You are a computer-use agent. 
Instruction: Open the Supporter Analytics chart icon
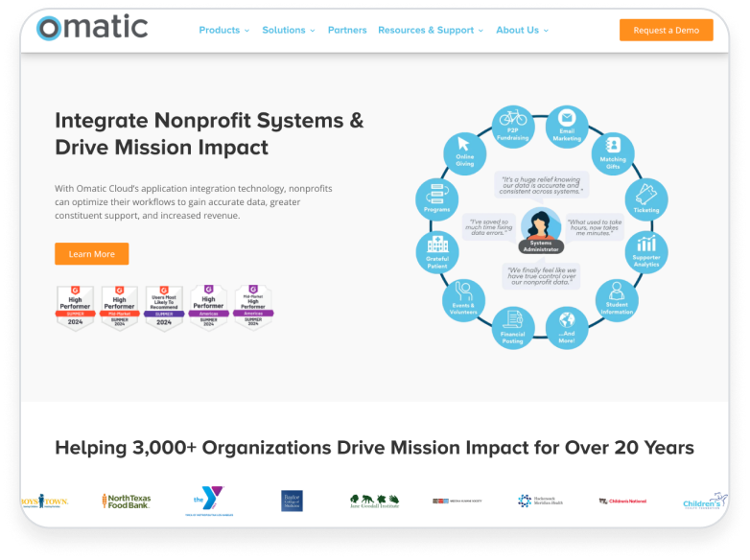click(646, 252)
